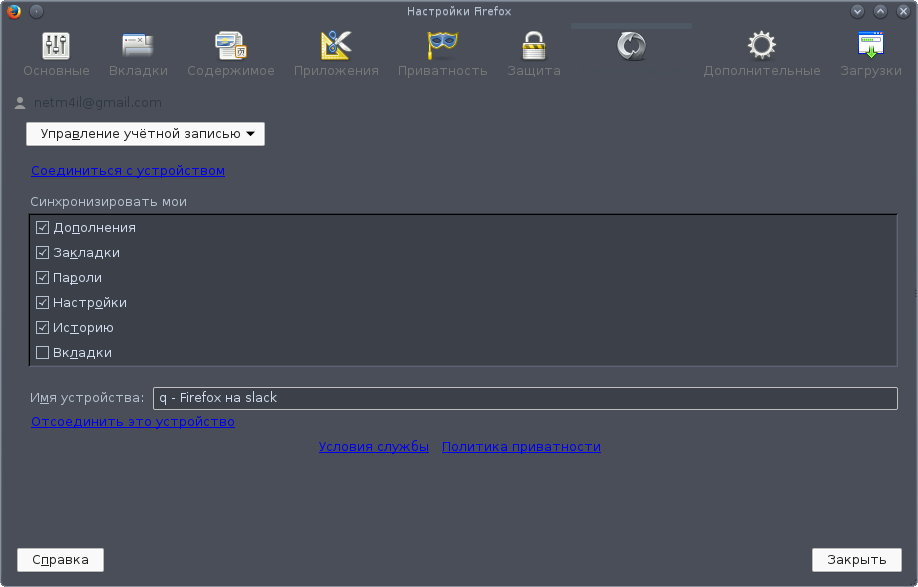Image resolution: width=918 pixels, height=587 pixels.
Task: Click the Закрыть button
Action: click(857, 560)
